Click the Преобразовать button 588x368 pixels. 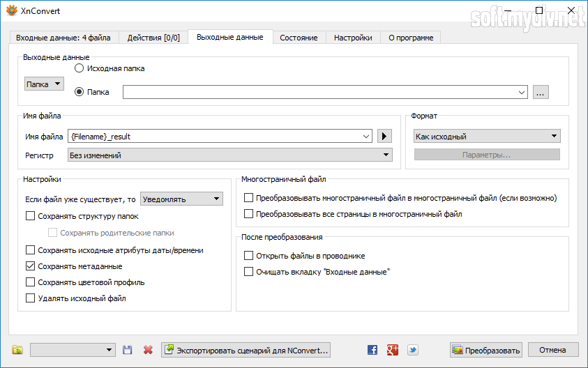(x=486, y=350)
